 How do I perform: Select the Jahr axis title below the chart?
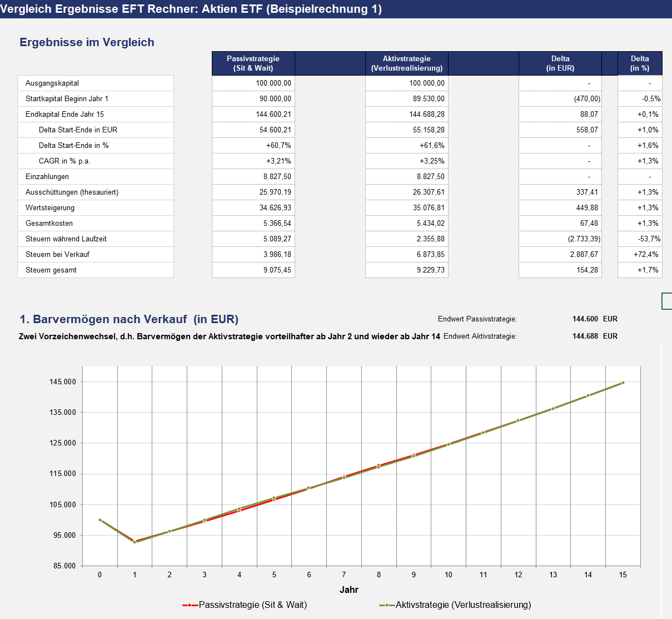pos(349,590)
